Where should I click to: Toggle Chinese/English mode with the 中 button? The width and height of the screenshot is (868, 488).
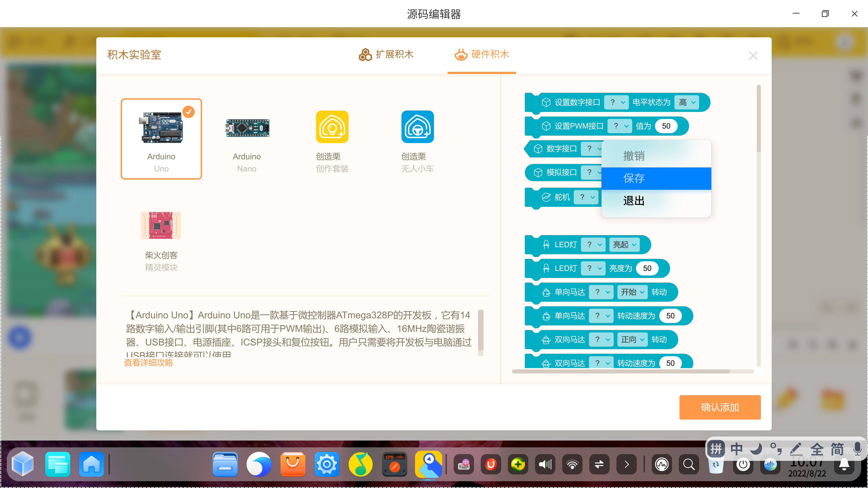737,449
